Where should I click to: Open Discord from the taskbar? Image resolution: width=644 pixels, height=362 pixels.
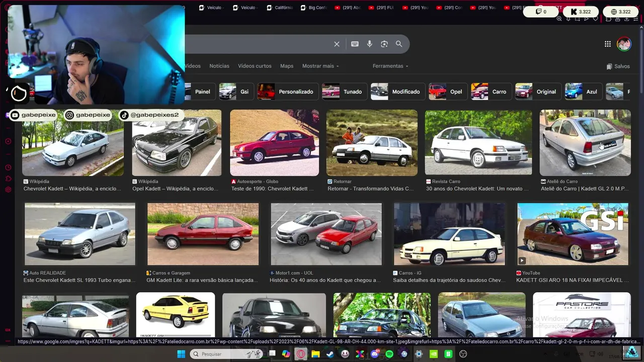(x=374, y=354)
